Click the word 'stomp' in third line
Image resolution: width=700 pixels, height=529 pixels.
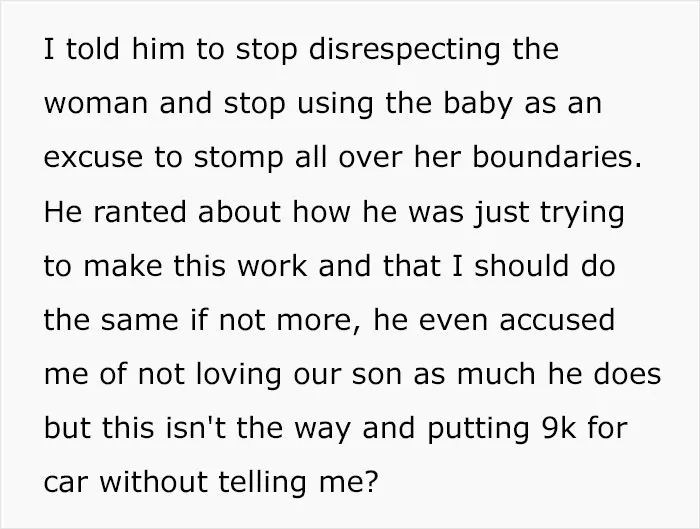click(x=239, y=158)
